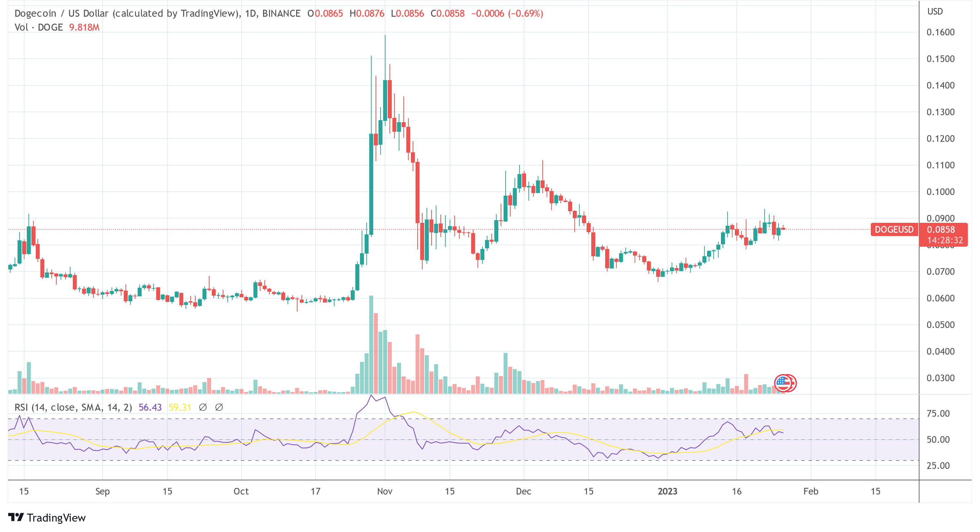Click the Oct date label on time axis
Screen dimensions: 980x532
click(x=241, y=491)
